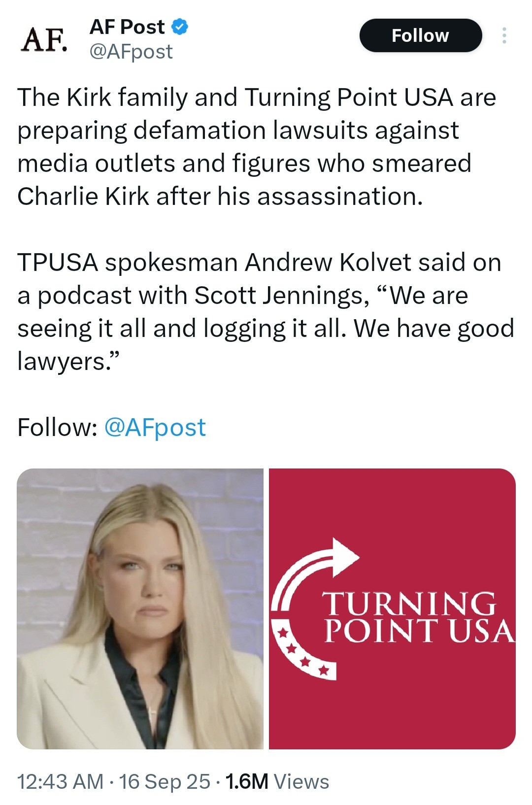Open the photo of the blonde woman
The width and height of the screenshot is (532, 805).
click(140, 608)
